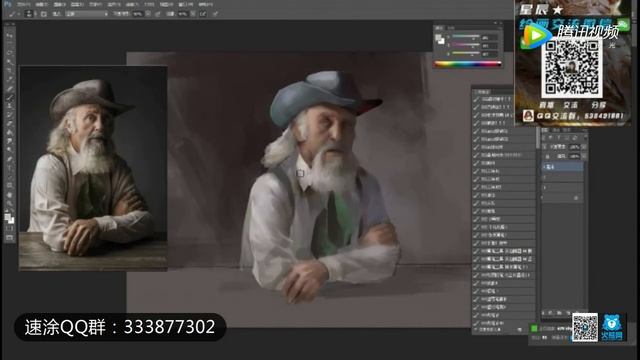This screenshot has width=640, height=360.
Task: Change screen mode at toolbox bottom
Action: [x=9, y=237]
